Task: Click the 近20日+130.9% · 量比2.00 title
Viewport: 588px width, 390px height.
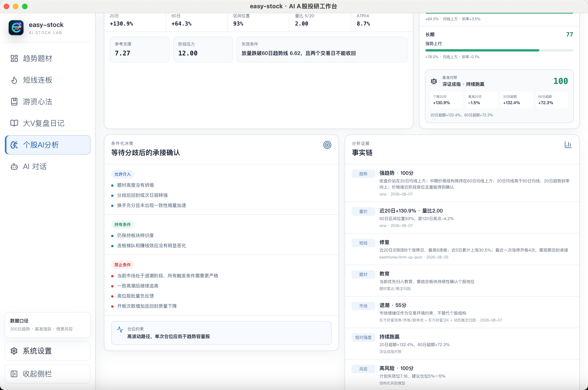Action: click(411, 211)
